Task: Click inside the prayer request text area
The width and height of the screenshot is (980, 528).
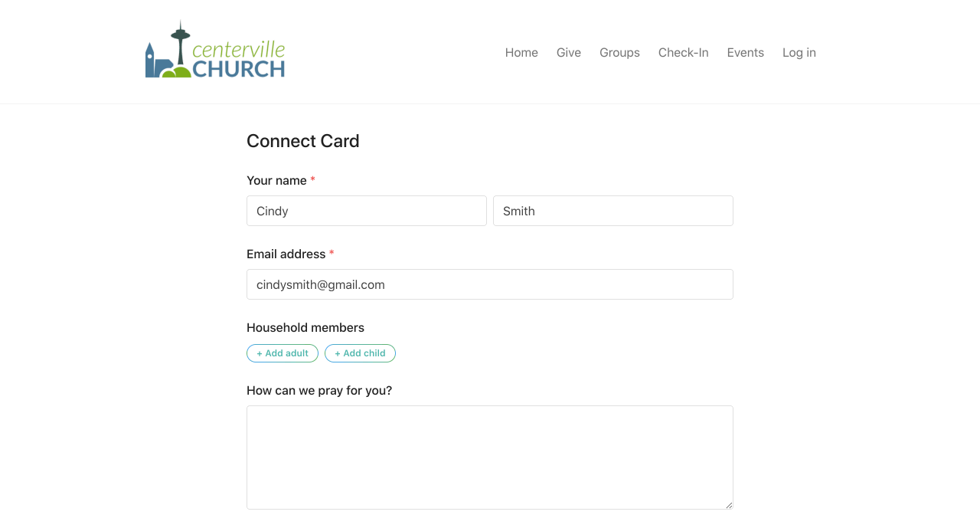Action: 490,457
